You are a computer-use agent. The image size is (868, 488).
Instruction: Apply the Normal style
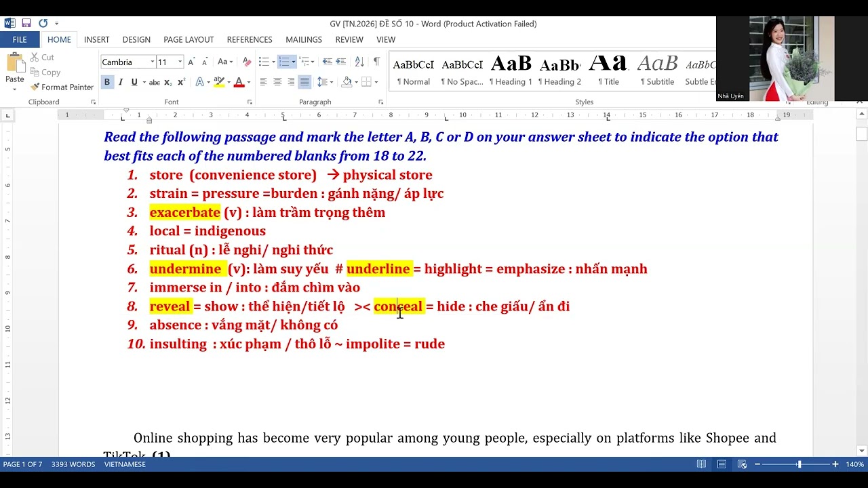coord(414,72)
